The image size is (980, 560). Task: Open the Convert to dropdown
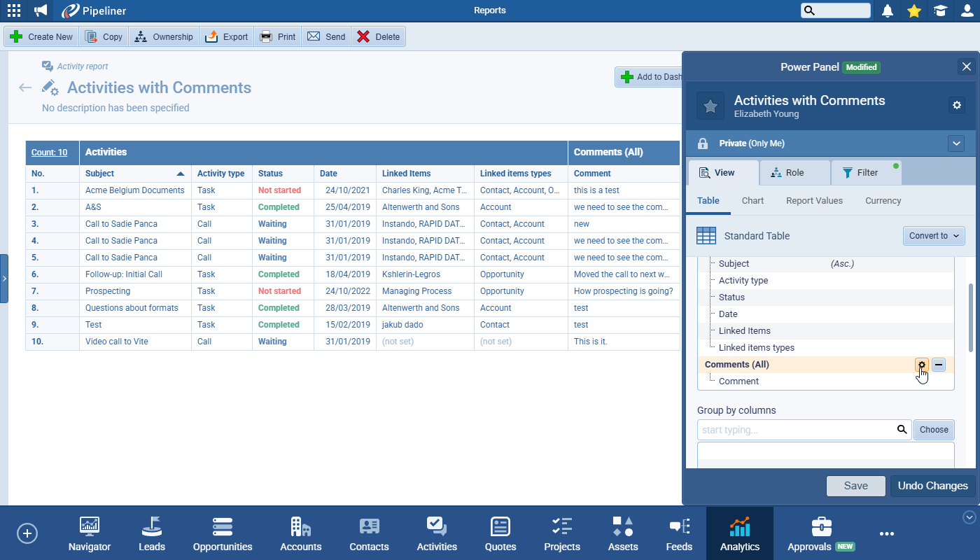click(934, 236)
